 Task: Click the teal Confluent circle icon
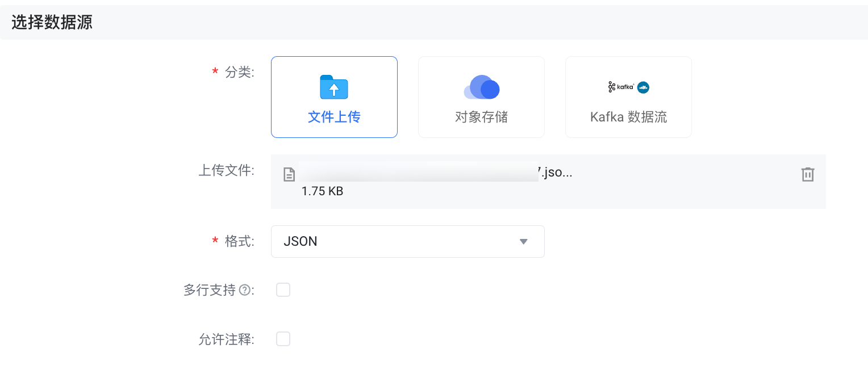[643, 87]
